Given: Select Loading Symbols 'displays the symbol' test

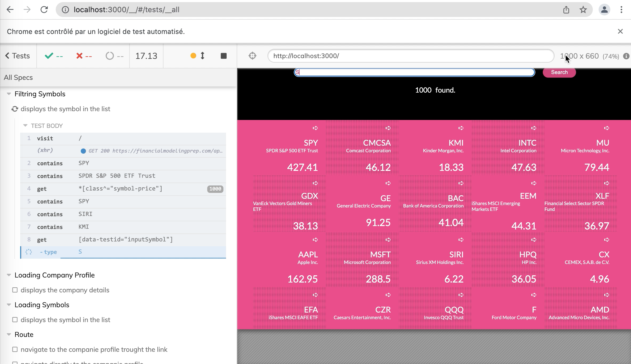Looking at the screenshot, I should coord(65,320).
